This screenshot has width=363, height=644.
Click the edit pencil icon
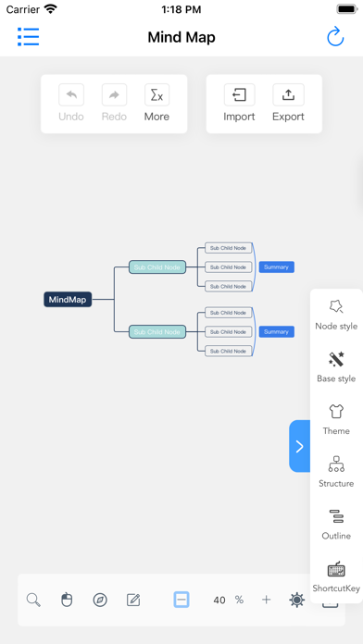tap(133, 601)
